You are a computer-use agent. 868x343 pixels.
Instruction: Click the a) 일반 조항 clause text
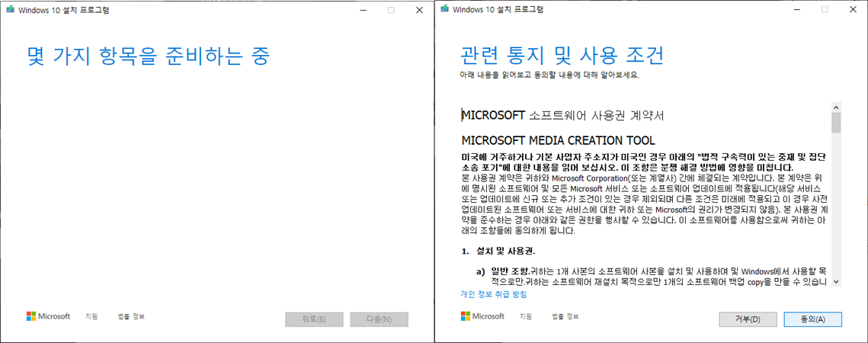[652, 277]
